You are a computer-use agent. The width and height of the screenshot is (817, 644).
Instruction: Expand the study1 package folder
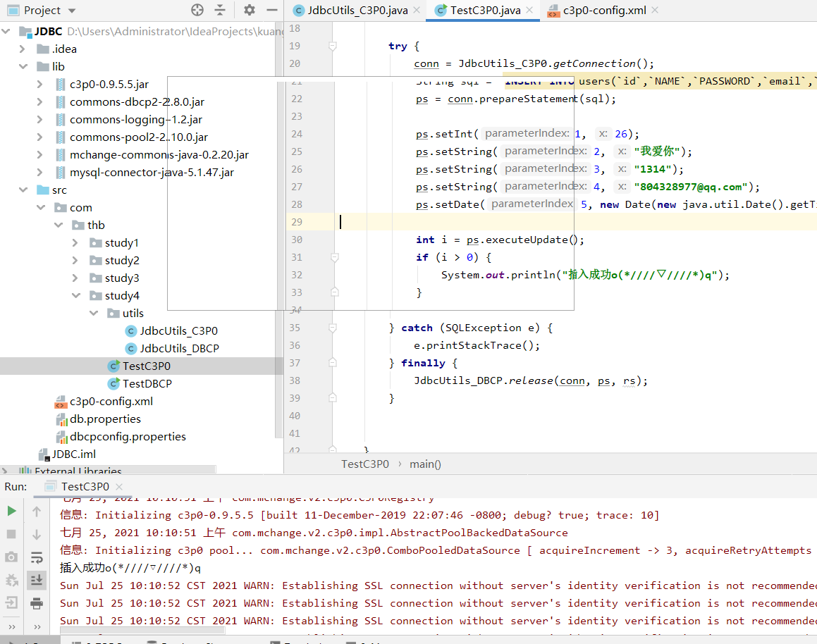pos(76,243)
